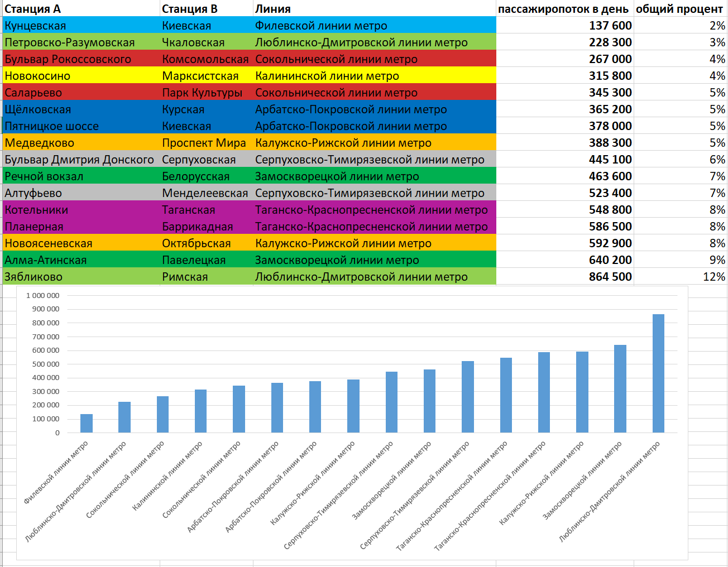This screenshot has width=728, height=567.
Task: Select header 'пассажиропоток в день'
Action: [564, 8]
